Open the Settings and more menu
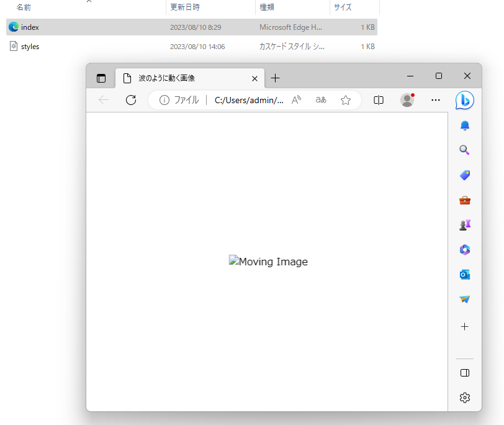 [436, 100]
